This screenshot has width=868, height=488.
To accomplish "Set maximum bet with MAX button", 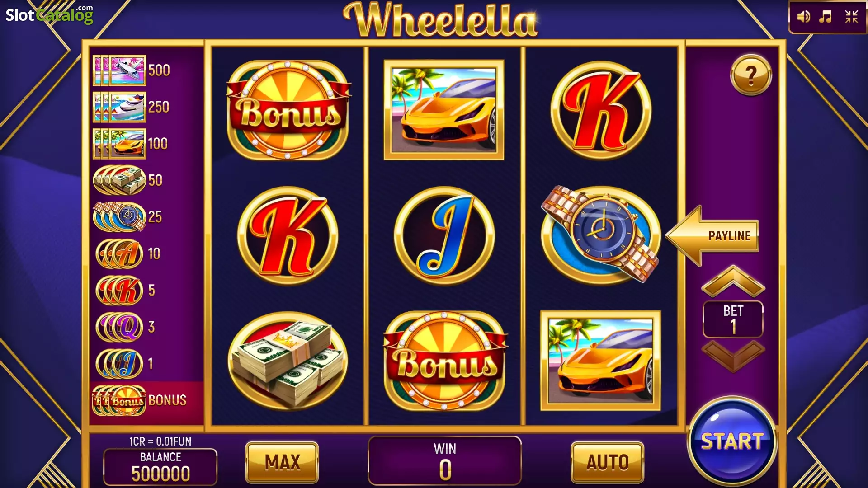I will tap(282, 462).
